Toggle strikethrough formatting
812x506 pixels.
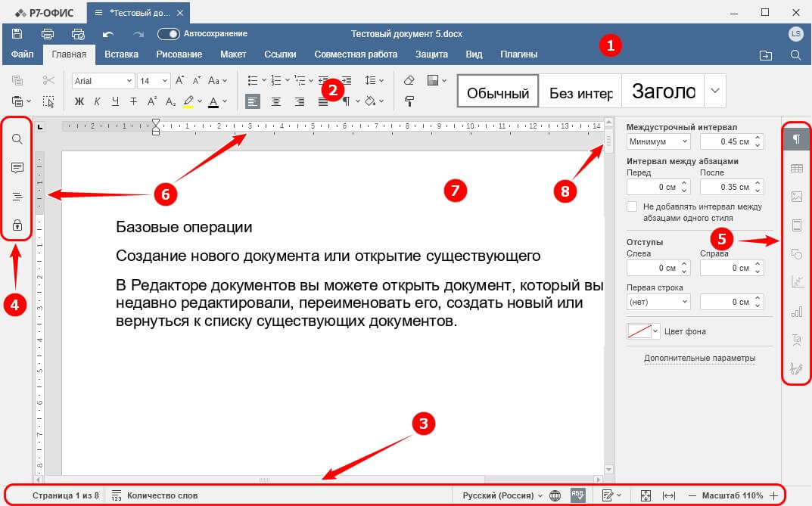click(x=133, y=101)
